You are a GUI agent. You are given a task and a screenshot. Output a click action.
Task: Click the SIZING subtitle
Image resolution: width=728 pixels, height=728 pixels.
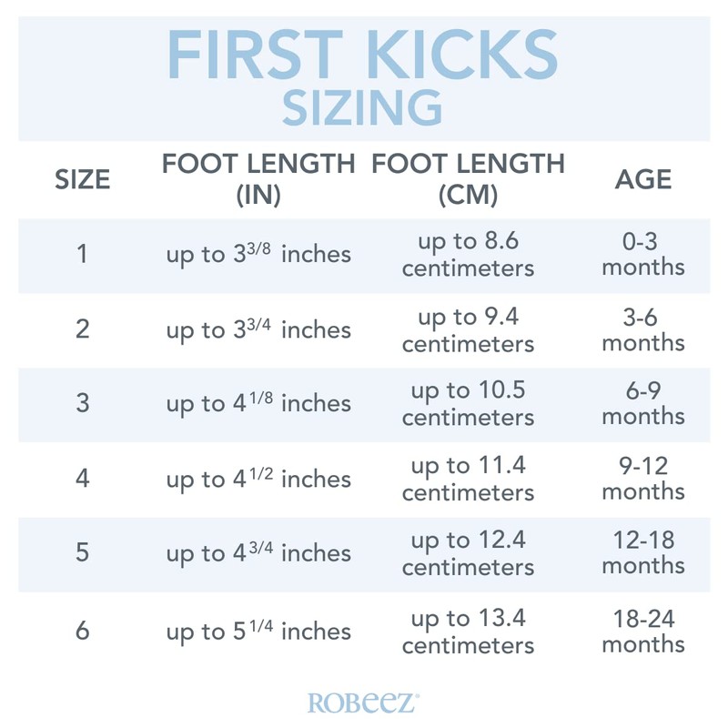pos(362,106)
